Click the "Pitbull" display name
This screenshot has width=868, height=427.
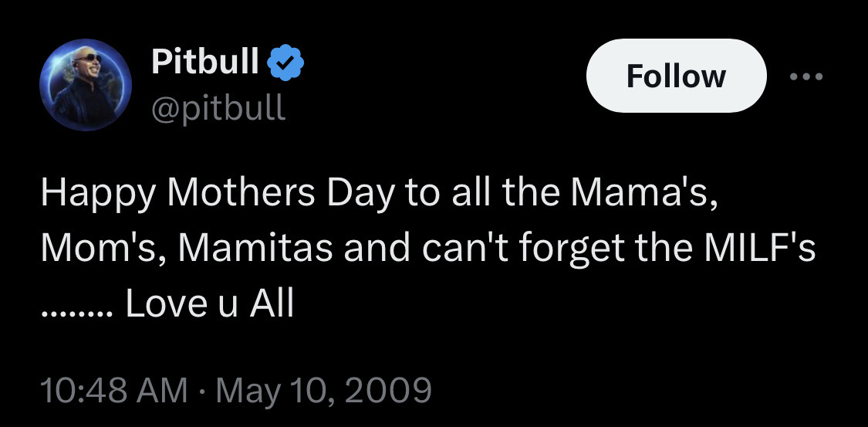(205, 62)
